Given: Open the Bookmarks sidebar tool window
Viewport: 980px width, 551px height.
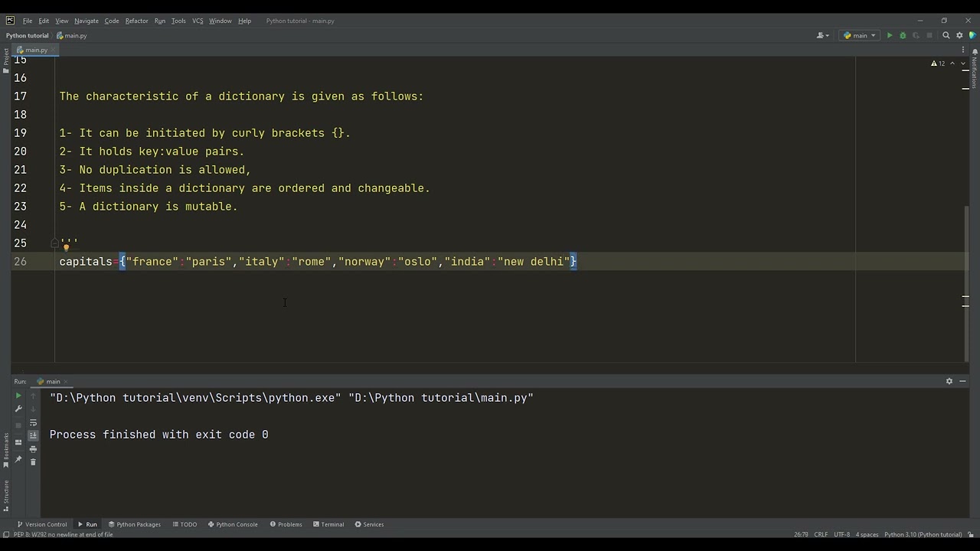Looking at the screenshot, I should pyautogui.click(x=5, y=449).
